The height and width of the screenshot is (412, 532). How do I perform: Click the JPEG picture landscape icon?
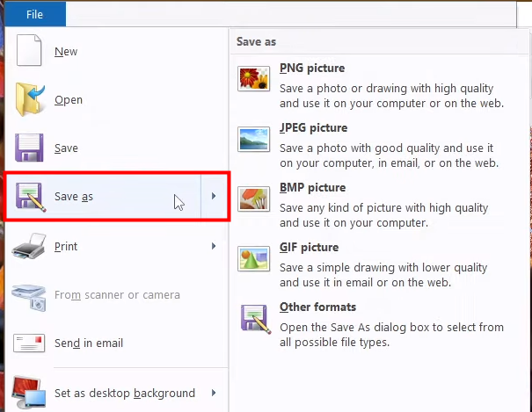[254, 139]
